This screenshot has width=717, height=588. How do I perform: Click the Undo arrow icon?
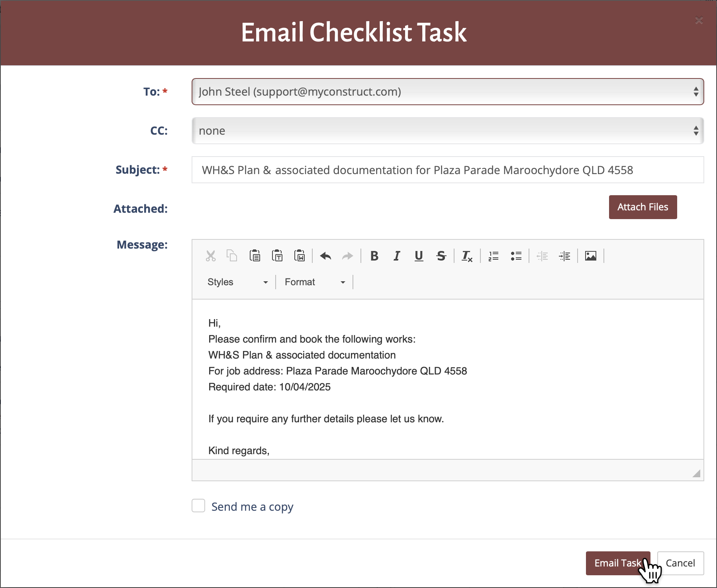pos(325,256)
